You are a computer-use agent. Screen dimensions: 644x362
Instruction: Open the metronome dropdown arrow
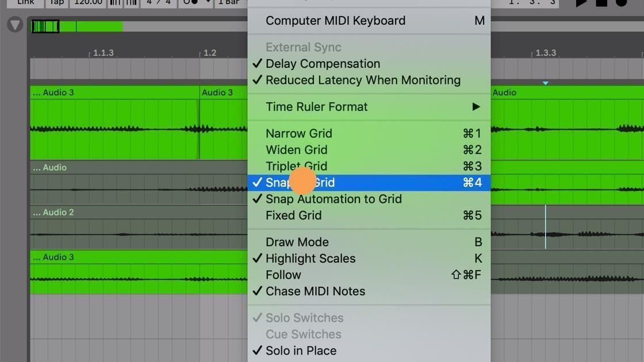(x=207, y=2)
